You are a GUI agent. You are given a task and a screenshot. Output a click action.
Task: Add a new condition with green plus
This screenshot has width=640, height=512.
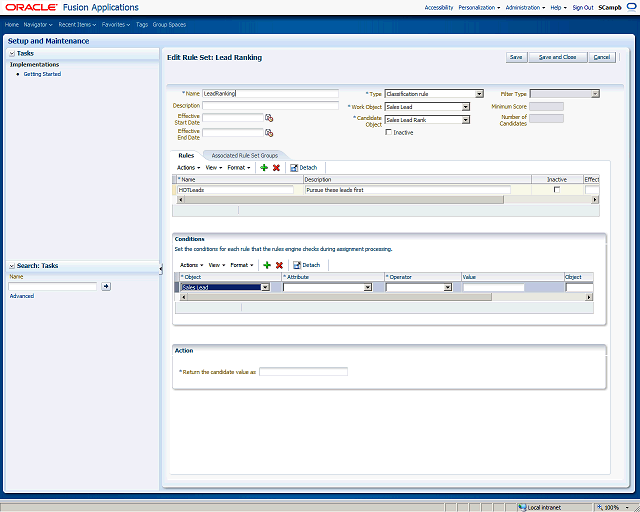[x=267, y=265]
